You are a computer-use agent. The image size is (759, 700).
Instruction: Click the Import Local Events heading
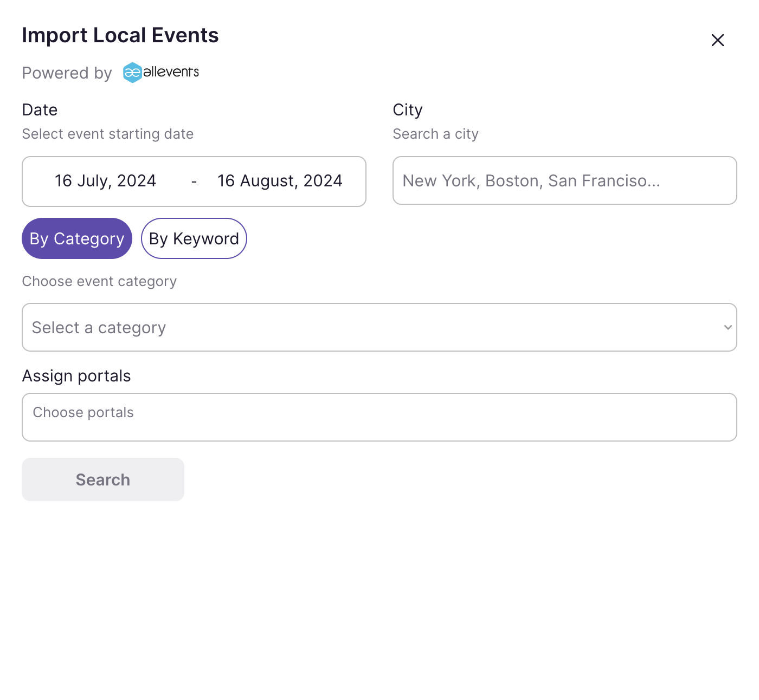[120, 35]
